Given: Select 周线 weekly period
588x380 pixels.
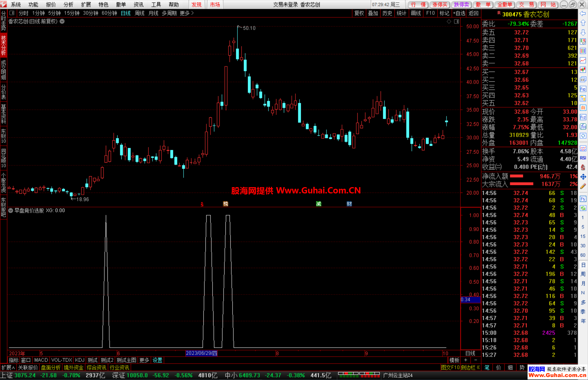Looking at the screenshot, I should tap(140, 13).
